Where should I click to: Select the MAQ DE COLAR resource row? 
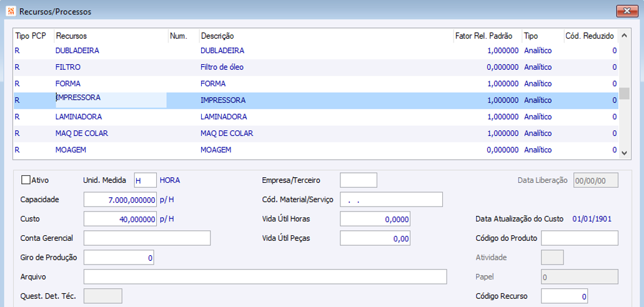(x=316, y=134)
